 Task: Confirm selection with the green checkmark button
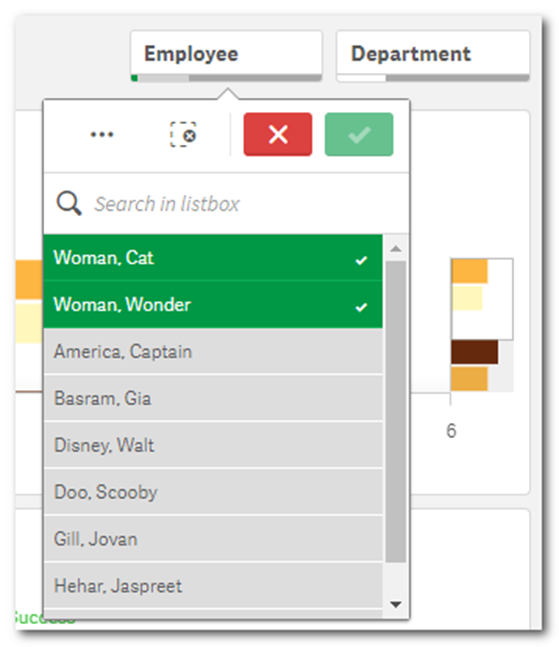pos(359,135)
